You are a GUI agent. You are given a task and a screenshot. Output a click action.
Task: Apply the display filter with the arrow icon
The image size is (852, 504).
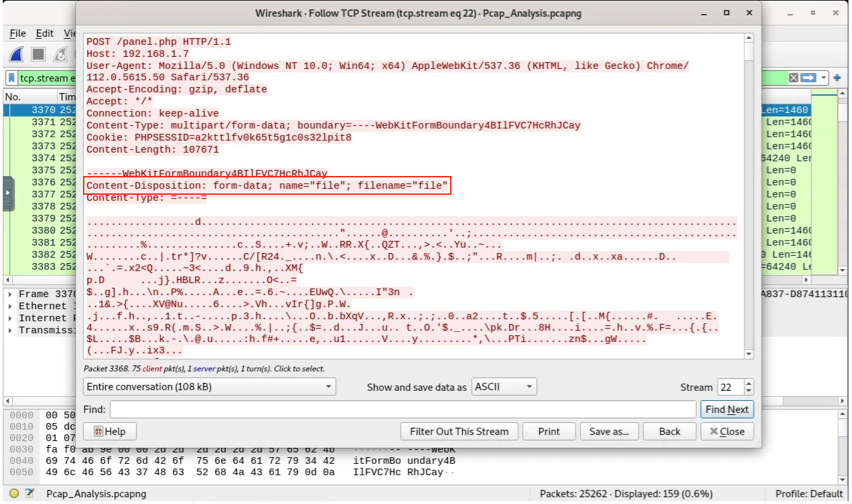(x=809, y=78)
